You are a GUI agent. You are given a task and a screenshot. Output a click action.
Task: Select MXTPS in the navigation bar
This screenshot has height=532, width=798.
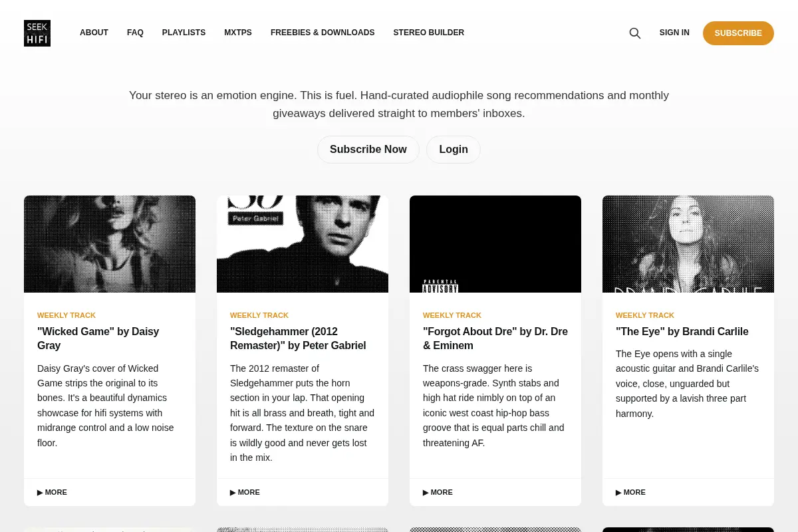click(238, 33)
